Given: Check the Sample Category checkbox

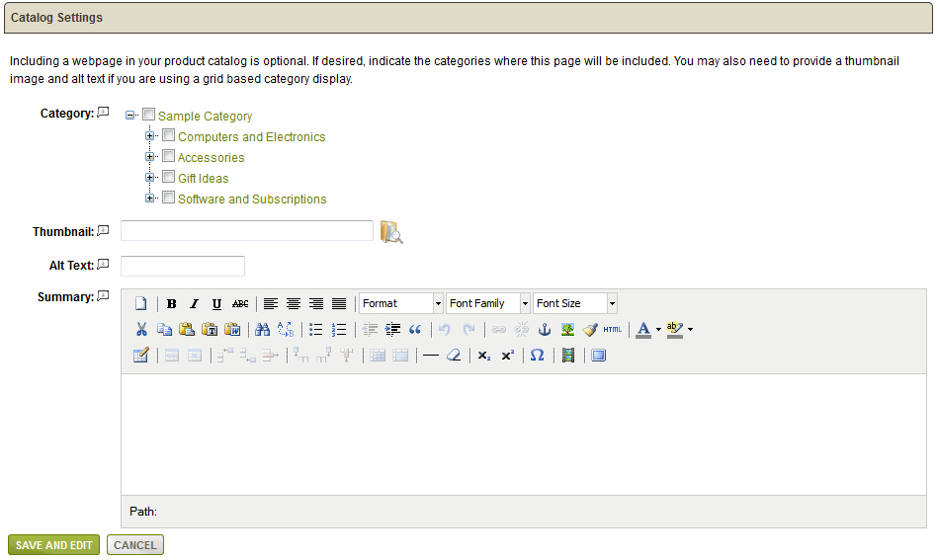Looking at the screenshot, I should [149, 114].
